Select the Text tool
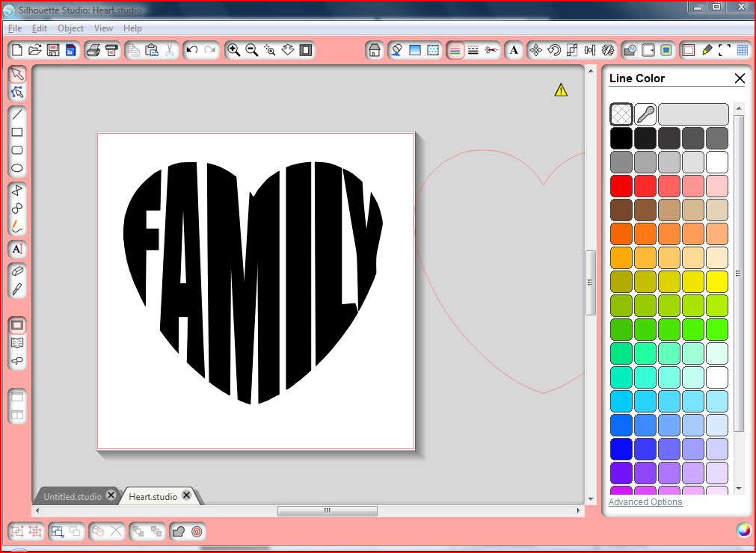The image size is (756, 553). point(16,249)
